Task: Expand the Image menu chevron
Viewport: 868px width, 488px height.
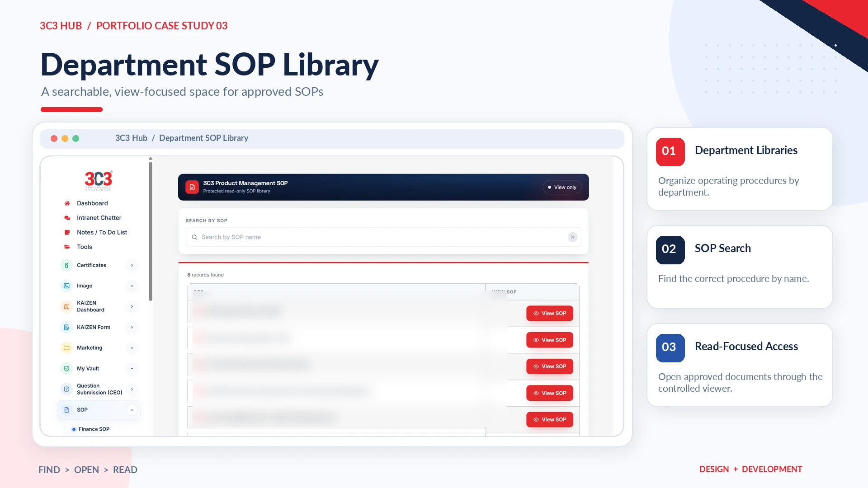Action: (x=132, y=286)
